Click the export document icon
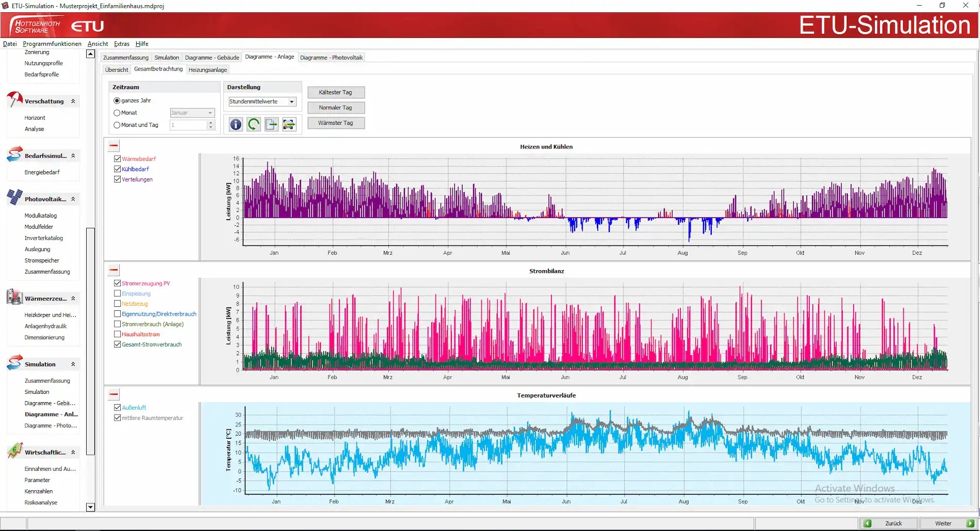 [x=271, y=124]
